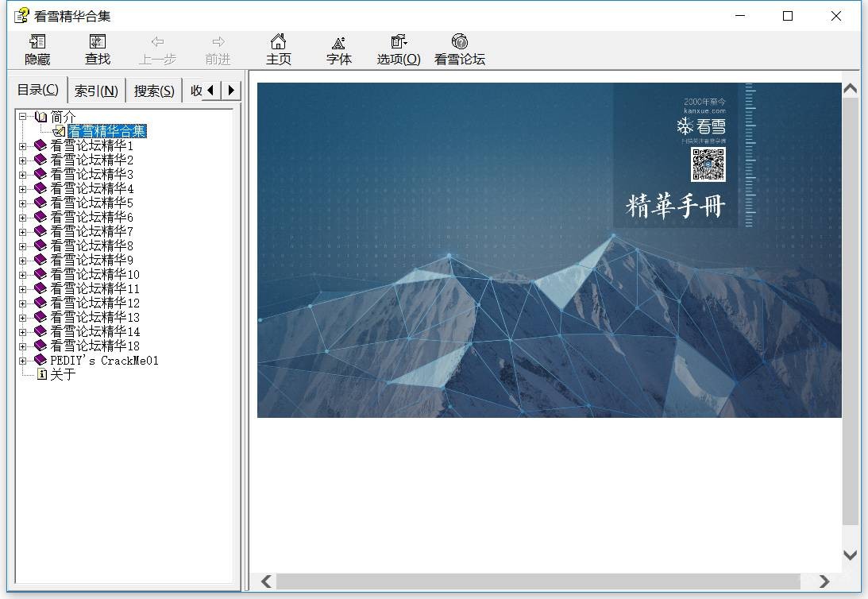
Task: Click the book icon of PEDIY's CrackMe01
Action: tap(41, 361)
